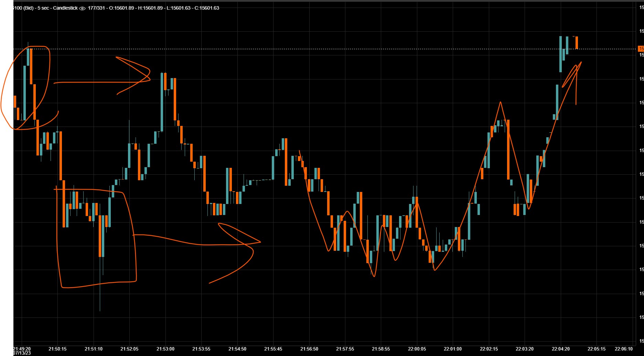Click the 22:03:20 time axis label
The image size is (644, 356).
pyautogui.click(x=525, y=349)
